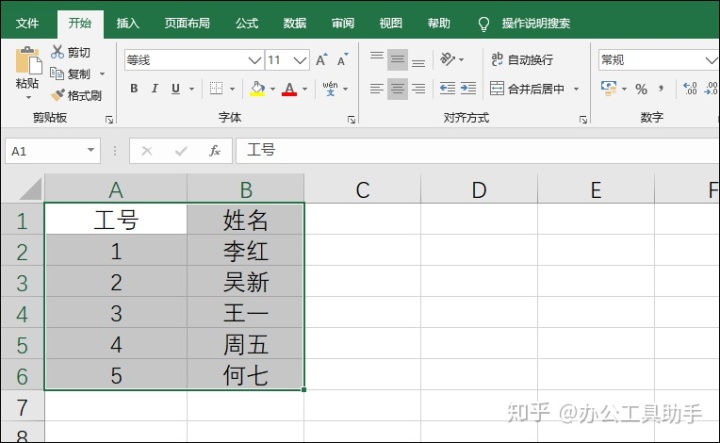Decrease font size with small A
This screenshot has width=720, height=443.
[x=343, y=60]
